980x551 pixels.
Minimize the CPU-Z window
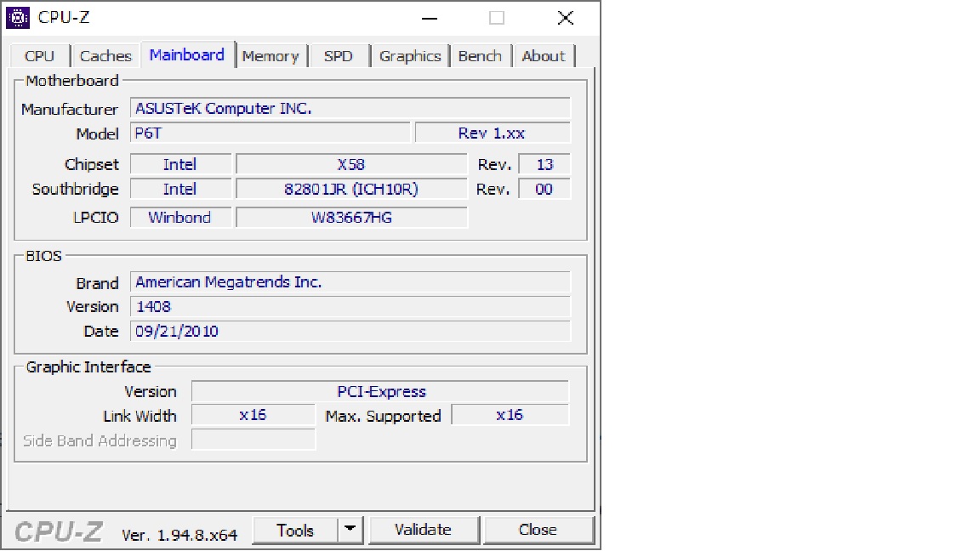(430, 18)
